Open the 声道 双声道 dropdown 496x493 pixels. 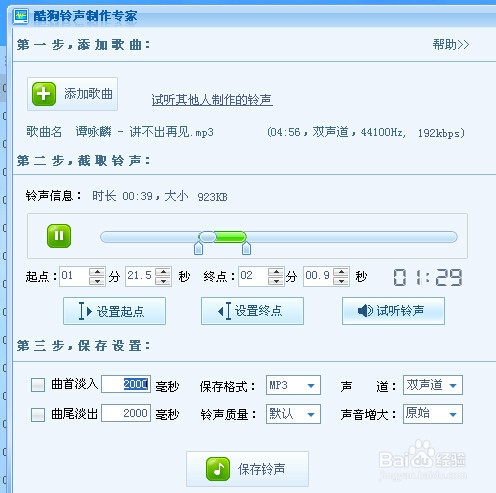pos(433,385)
